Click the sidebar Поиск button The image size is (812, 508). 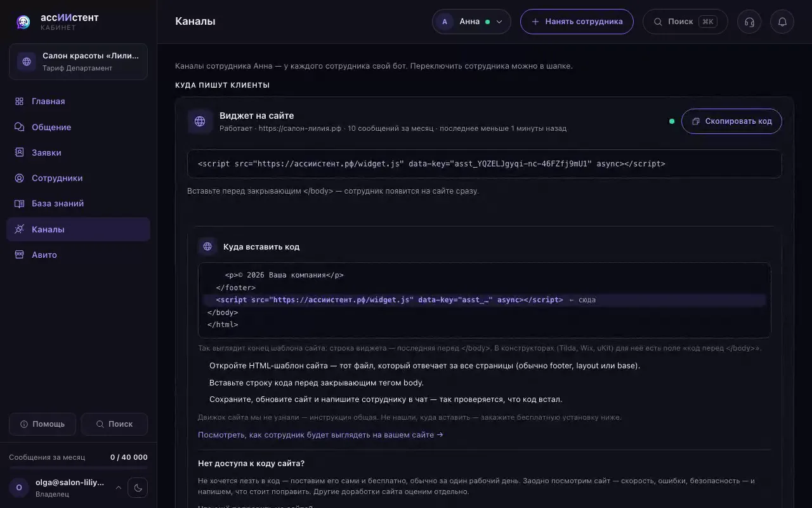click(x=115, y=424)
